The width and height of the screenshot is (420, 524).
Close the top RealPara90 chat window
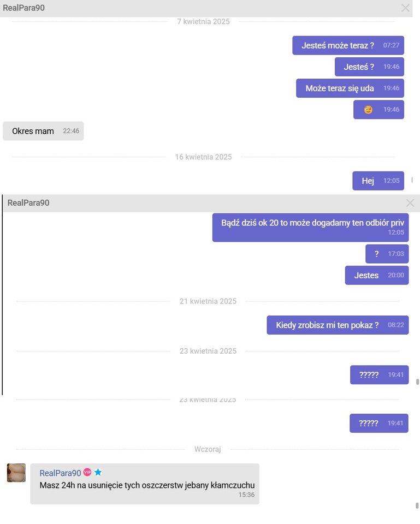coord(405,8)
